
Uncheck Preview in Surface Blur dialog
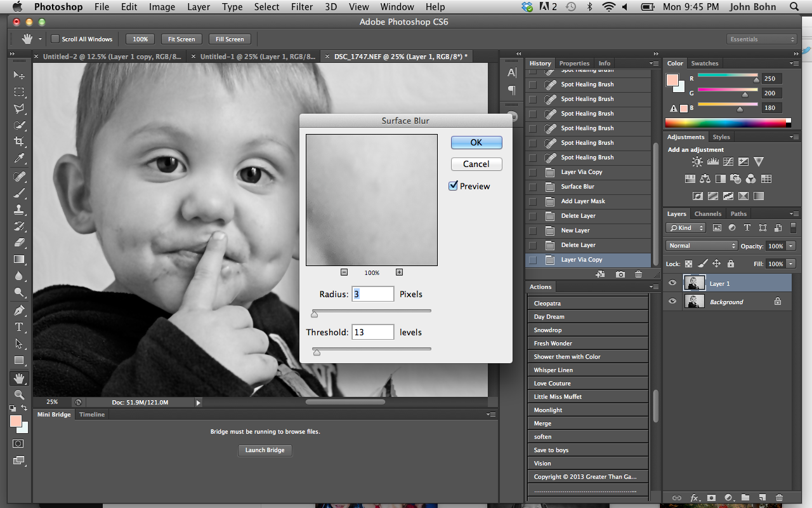(453, 186)
